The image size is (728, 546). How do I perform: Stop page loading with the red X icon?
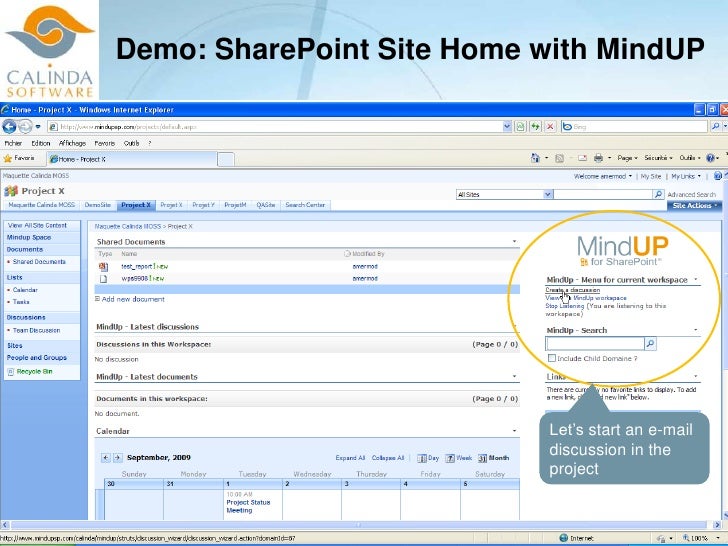pyautogui.click(x=551, y=126)
